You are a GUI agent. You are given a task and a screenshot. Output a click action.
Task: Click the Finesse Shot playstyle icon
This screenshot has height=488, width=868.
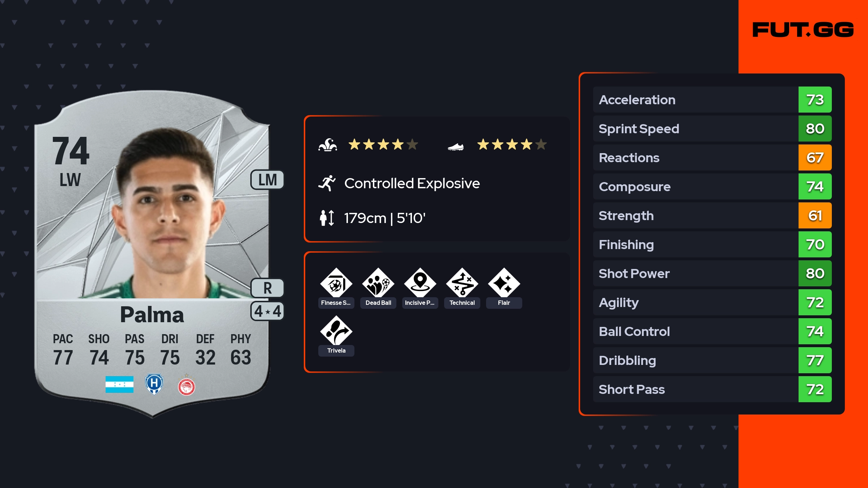click(336, 283)
